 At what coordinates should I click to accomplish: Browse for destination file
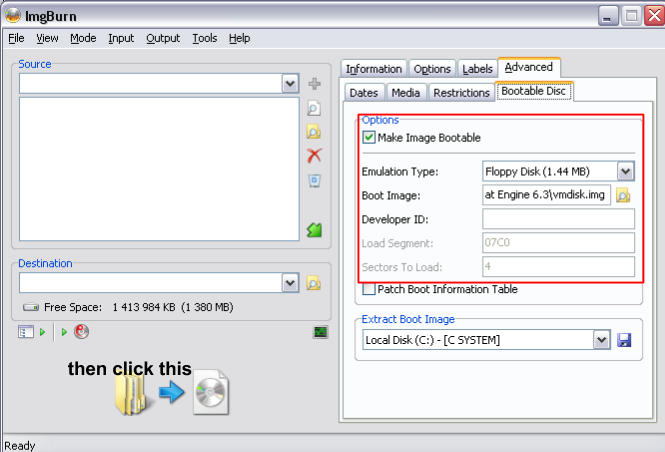click(x=314, y=283)
